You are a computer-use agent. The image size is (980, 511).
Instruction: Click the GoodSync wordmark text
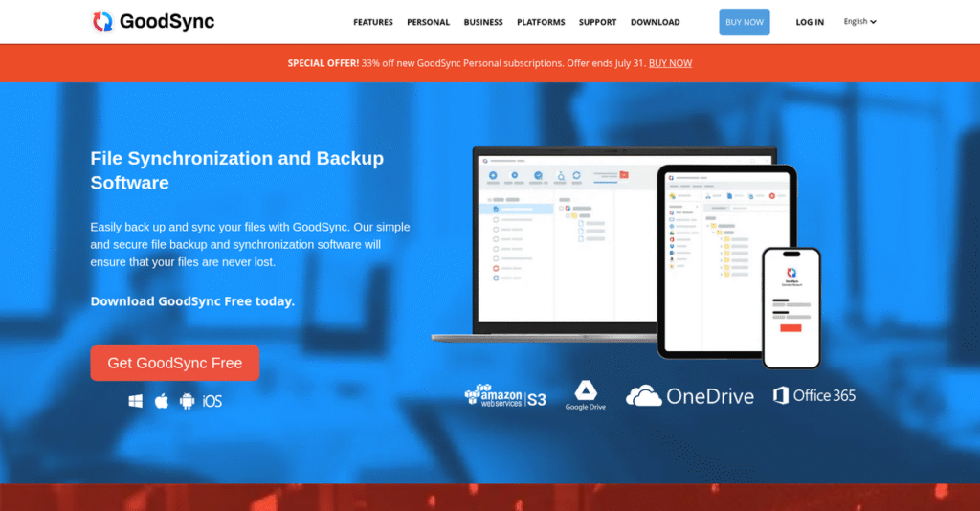pos(167,21)
